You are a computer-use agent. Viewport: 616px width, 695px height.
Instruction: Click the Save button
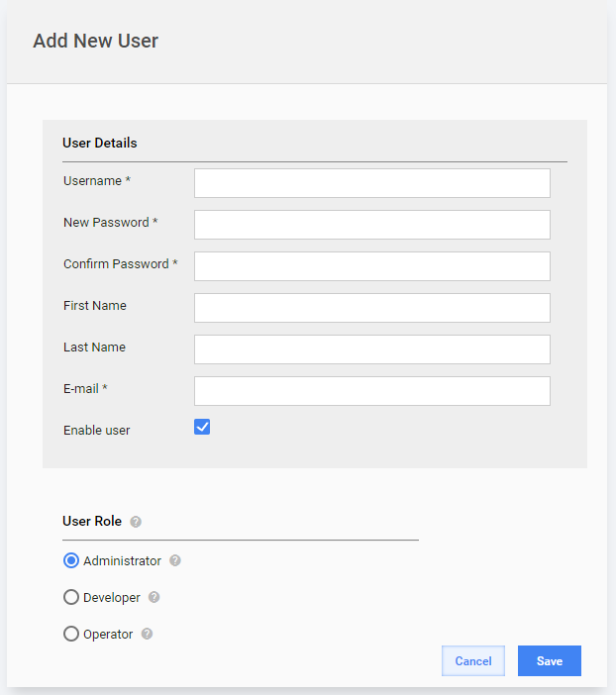tap(550, 661)
